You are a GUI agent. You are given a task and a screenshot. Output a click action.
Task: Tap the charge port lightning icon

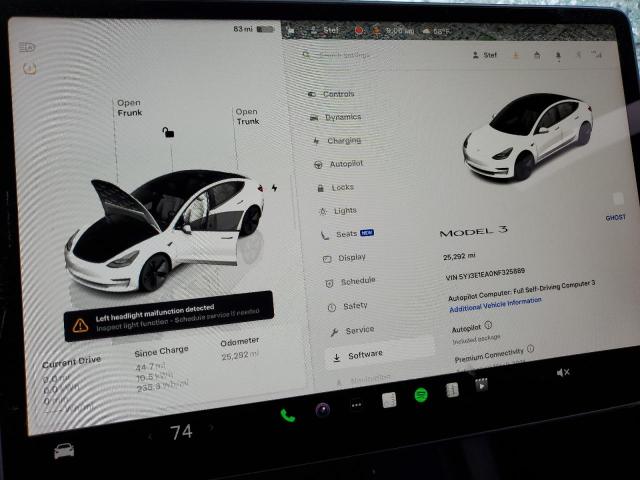[274, 188]
